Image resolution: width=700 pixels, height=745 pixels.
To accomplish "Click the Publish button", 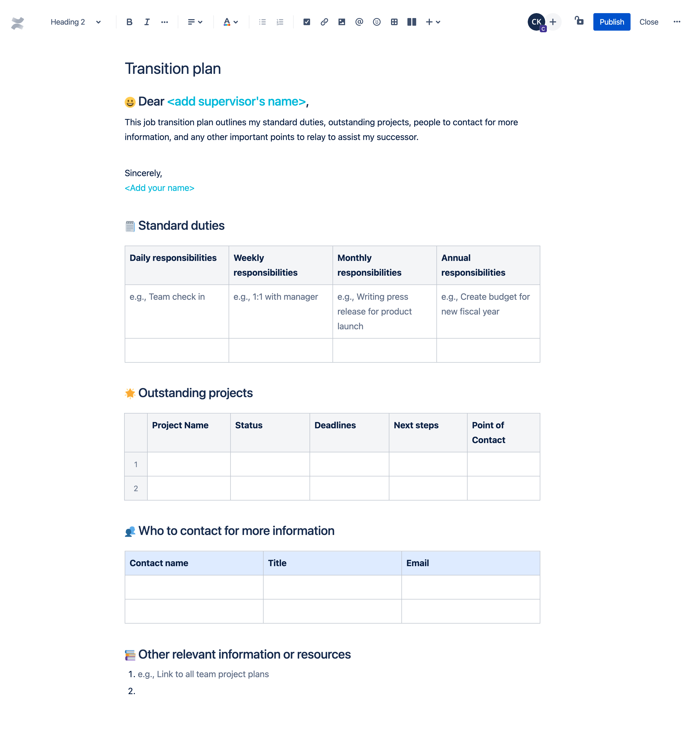I will click(611, 22).
